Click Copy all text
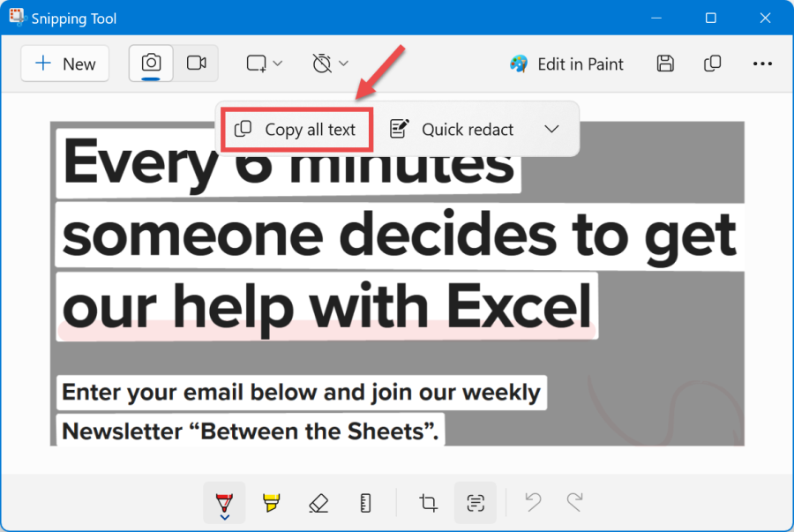This screenshot has width=794, height=532. (296, 130)
